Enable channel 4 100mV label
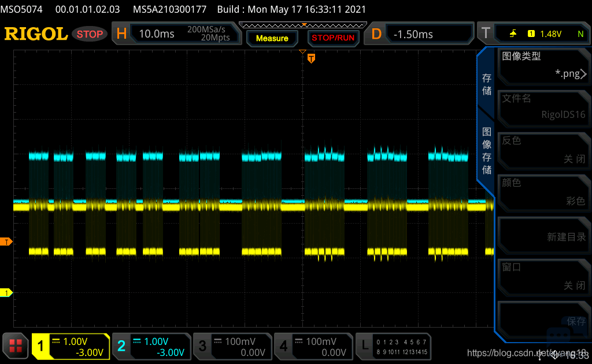 [313, 346]
